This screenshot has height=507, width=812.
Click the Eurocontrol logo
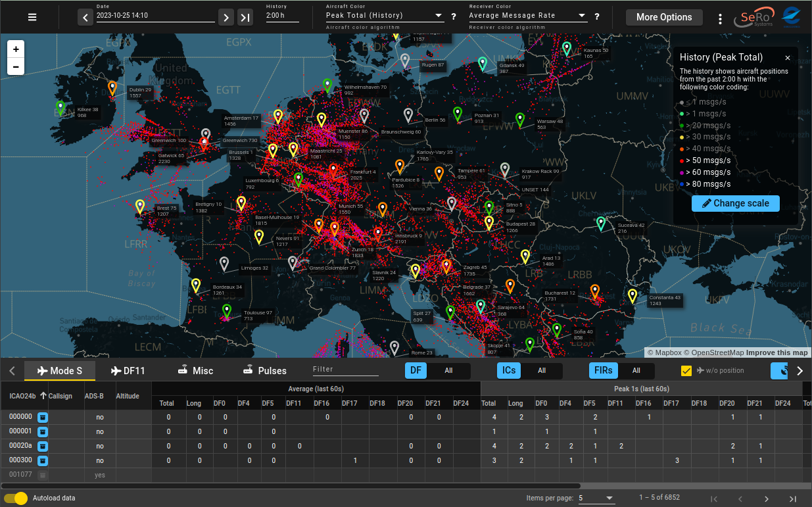pyautogui.click(x=791, y=18)
